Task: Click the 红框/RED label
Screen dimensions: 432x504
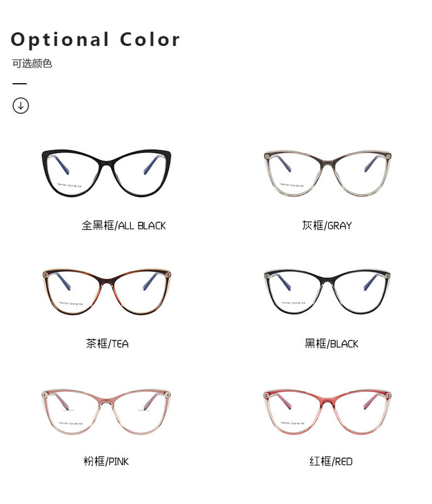Action: (x=331, y=461)
